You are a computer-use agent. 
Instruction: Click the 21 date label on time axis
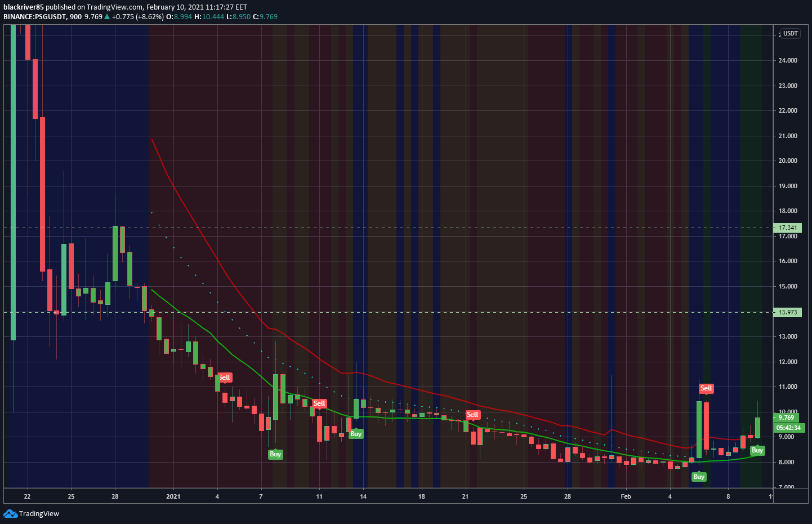[x=465, y=496]
